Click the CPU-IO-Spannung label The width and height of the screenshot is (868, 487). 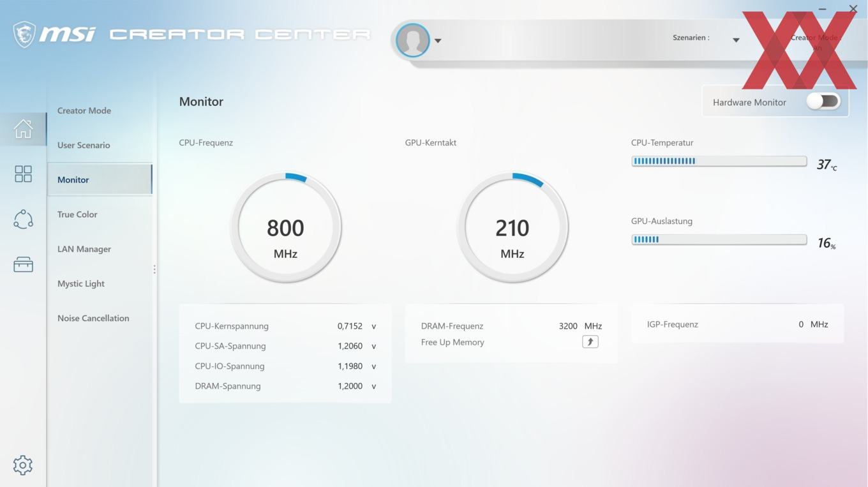point(230,366)
